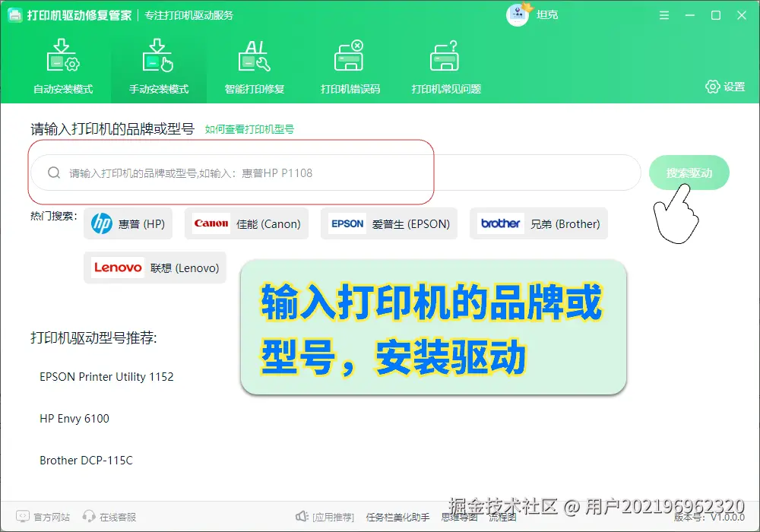This screenshot has height=532, width=760.
Task: Open 设置 settings with gear icon
Action: tap(725, 87)
